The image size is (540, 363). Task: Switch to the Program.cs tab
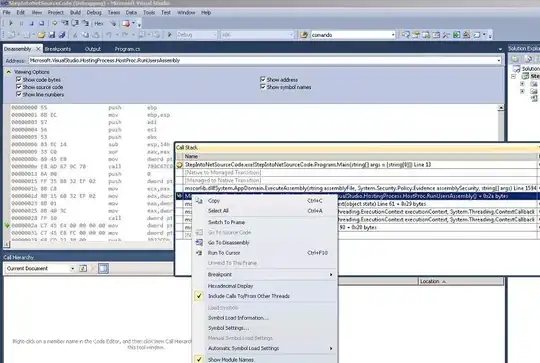(127, 49)
